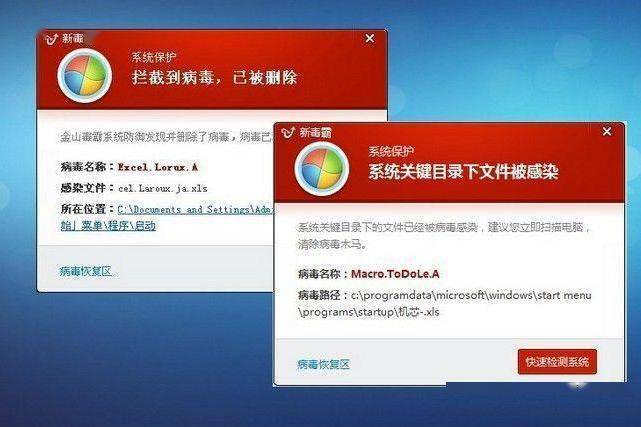Click the c:\programdata\microsoft virus path text
The height and width of the screenshot is (427, 641).
pos(445,304)
